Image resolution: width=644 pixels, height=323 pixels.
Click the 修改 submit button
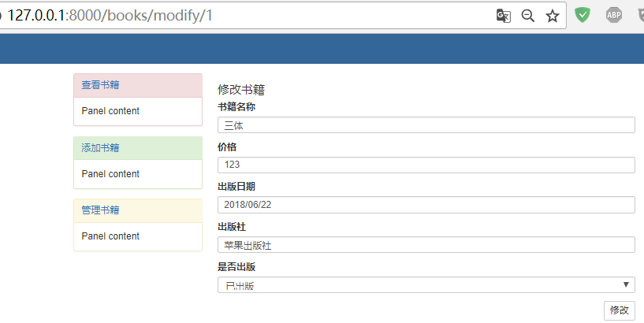[620, 310]
